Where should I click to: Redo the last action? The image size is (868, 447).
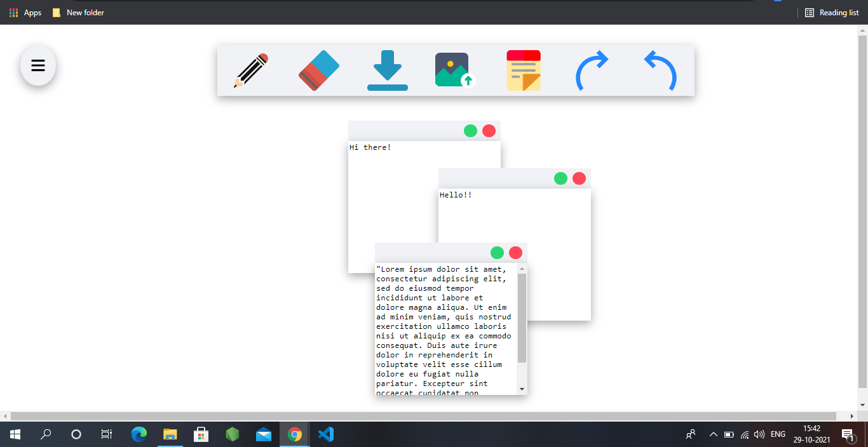(x=593, y=70)
